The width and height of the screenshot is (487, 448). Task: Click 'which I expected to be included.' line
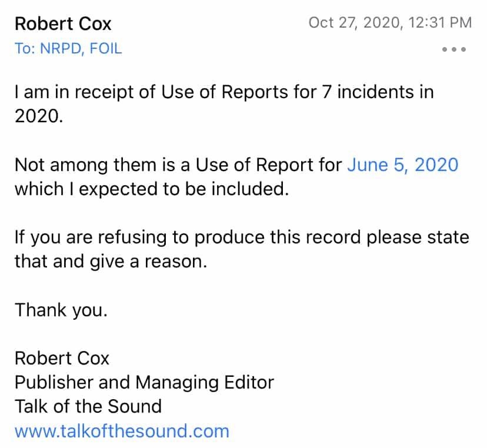[152, 189]
